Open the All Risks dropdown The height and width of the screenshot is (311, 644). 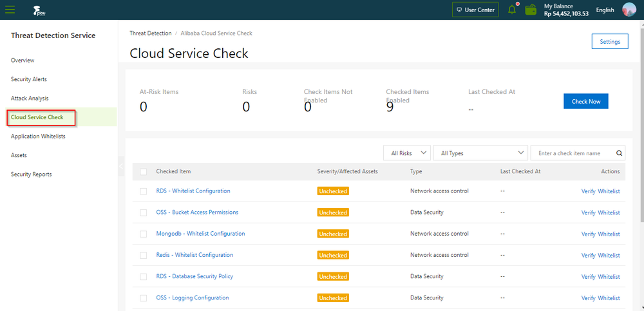point(407,153)
